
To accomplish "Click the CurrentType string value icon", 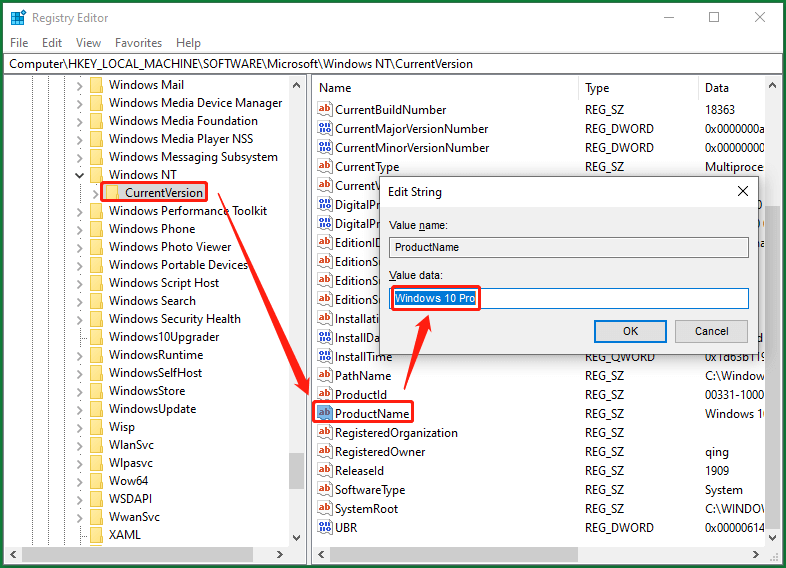I will click(x=324, y=166).
